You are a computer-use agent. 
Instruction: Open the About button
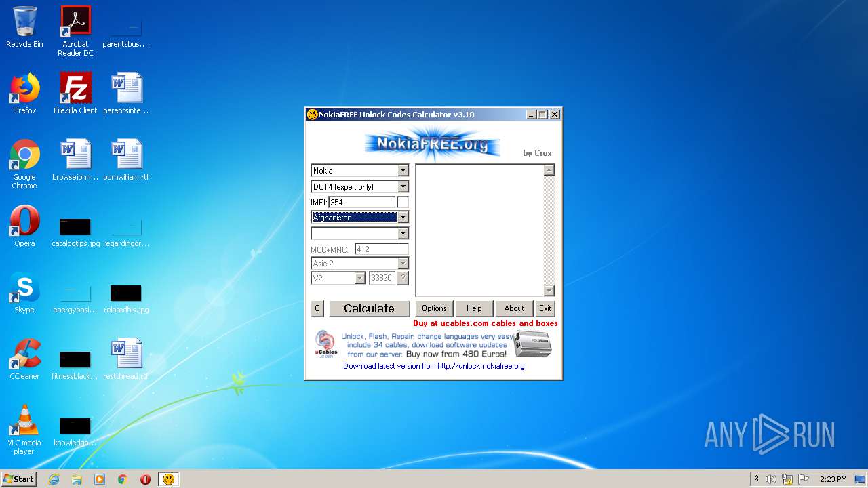[514, 308]
